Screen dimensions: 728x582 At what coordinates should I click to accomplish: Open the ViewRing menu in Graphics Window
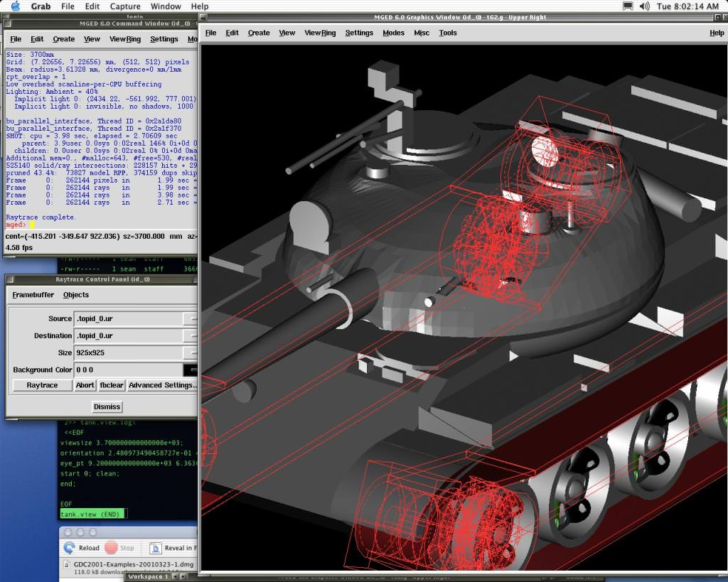(320, 33)
